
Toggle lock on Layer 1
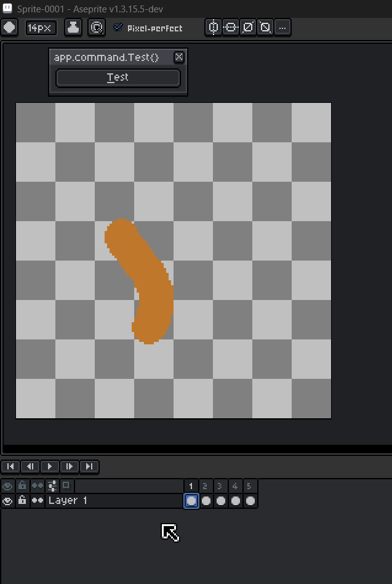(x=22, y=501)
